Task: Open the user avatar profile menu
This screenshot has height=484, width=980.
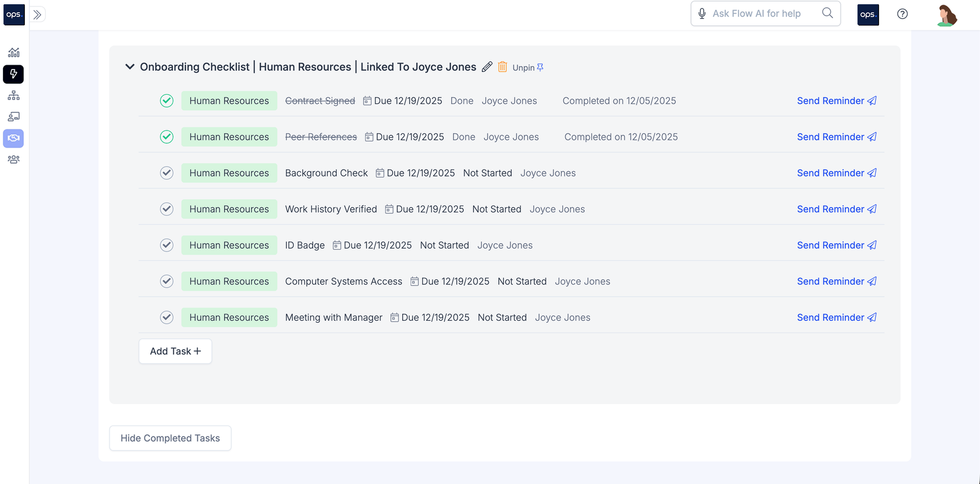Action: 946,15
